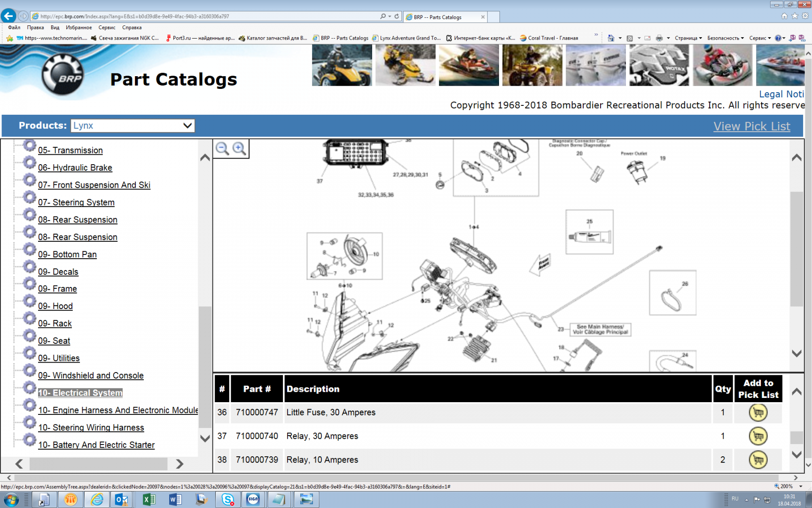The height and width of the screenshot is (508, 812).
Task: Click Send to OneNote icon
Action: [793, 38]
